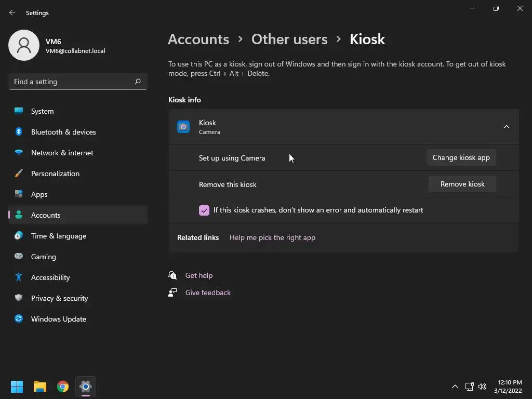Collapse the Kiosk info section chevron
Screen dimensions: 532x399
(507, 127)
